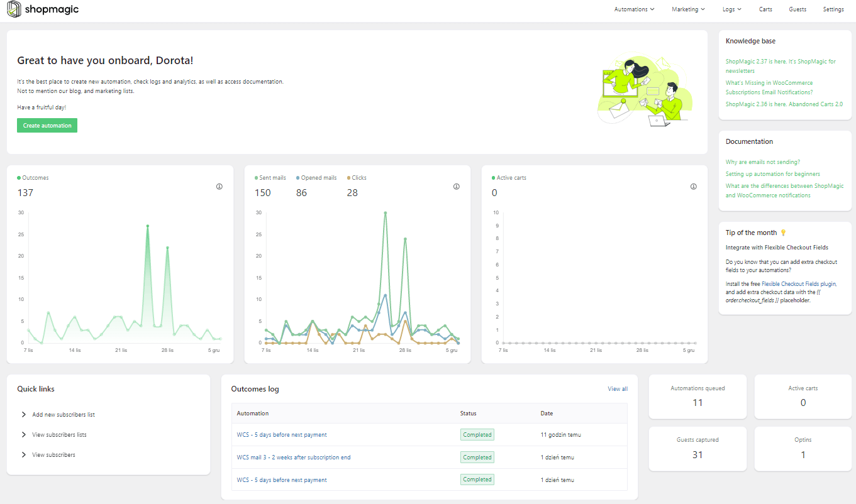The width and height of the screenshot is (856, 504).
Task: Click the Status column header
Action: 468,414
